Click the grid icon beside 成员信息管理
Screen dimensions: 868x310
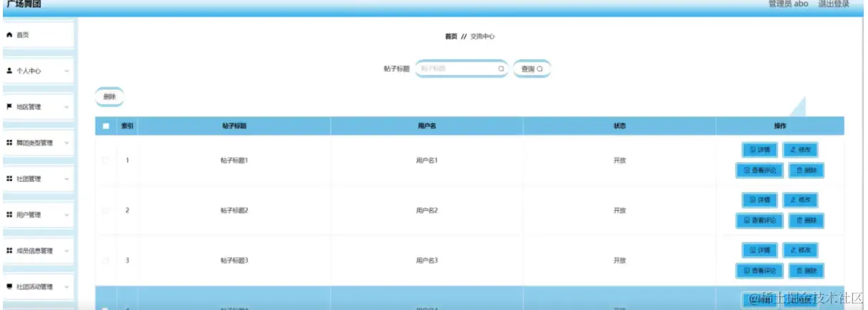click(x=9, y=250)
